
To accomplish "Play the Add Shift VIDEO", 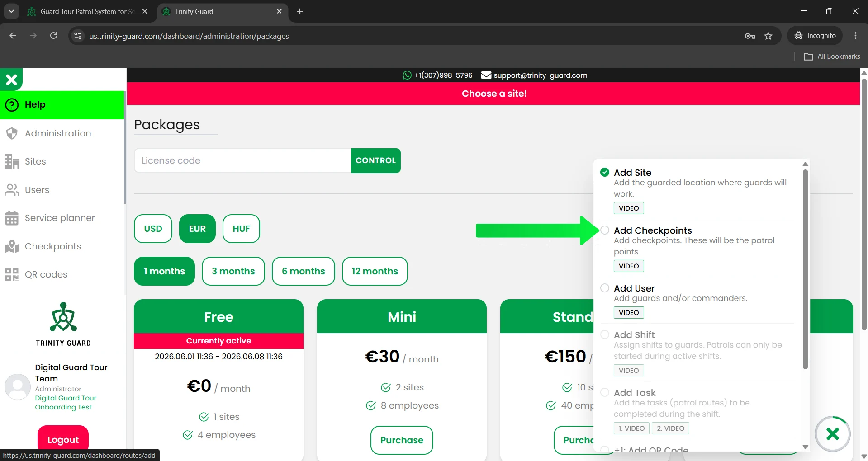I will (x=629, y=370).
